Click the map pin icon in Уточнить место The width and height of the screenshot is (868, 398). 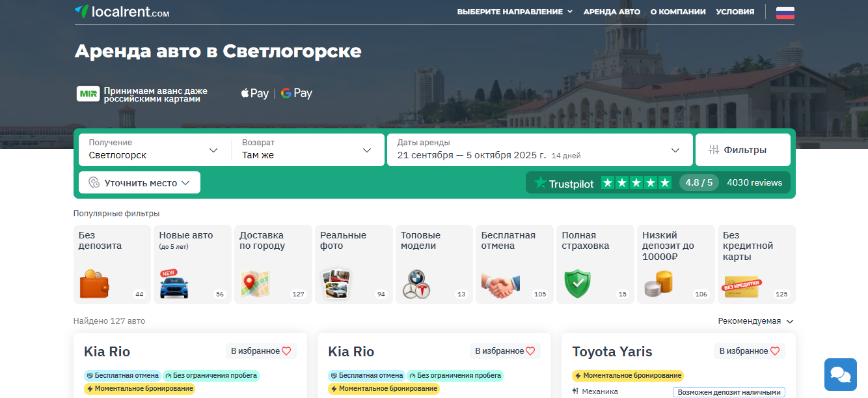click(94, 183)
